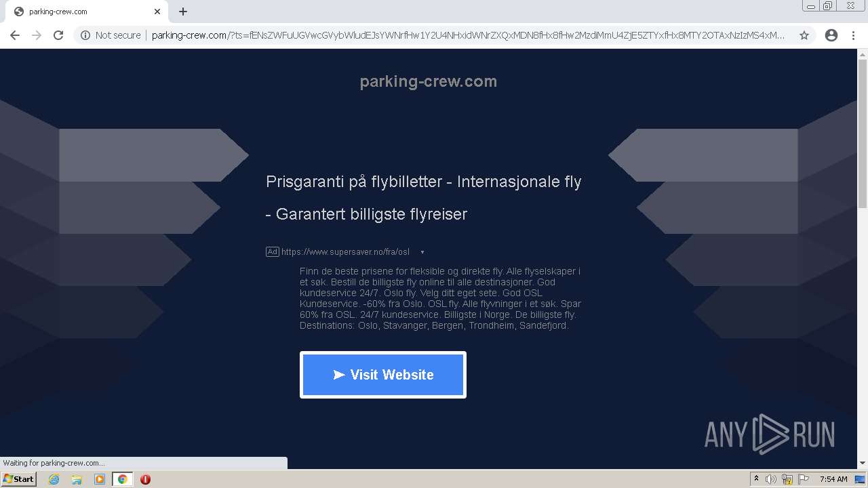Click the ad description paragraph text
This screenshot has width=868, height=488.
click(x=440, y=298)
